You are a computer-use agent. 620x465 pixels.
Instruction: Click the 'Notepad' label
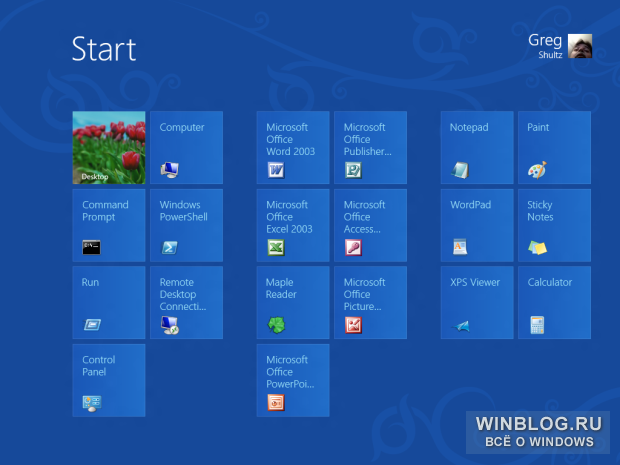coord(469,127)
